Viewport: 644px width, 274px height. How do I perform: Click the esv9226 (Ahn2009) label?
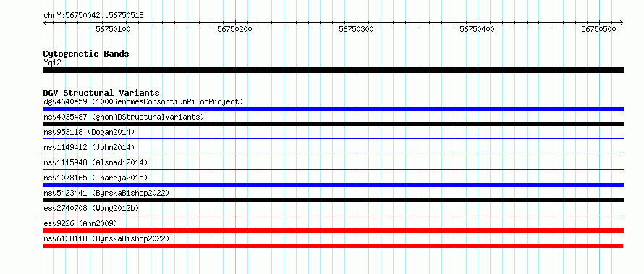tap(80, 223)
